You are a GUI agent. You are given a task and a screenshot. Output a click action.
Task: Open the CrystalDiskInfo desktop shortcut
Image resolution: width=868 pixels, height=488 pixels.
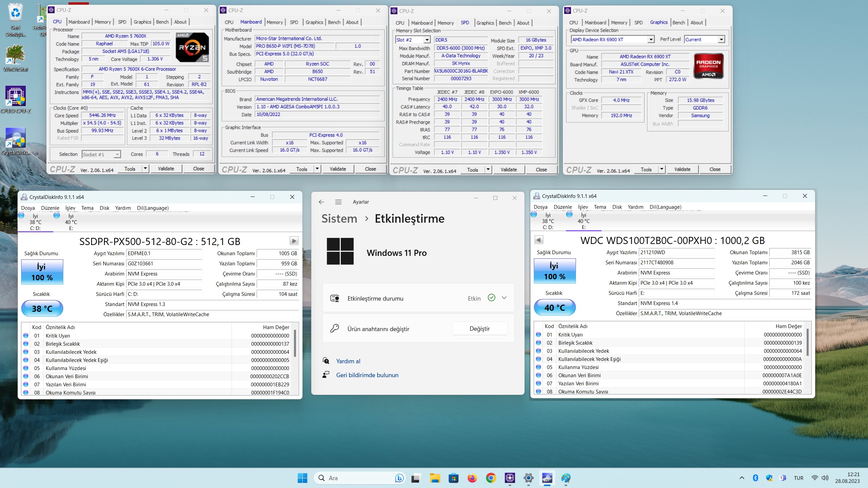click(16, 141)
